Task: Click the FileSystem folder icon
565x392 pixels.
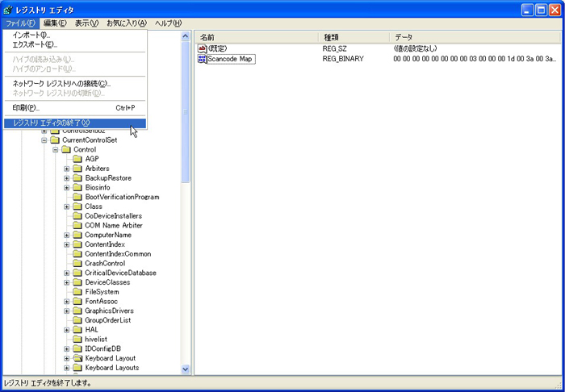Action: [77, 291]
